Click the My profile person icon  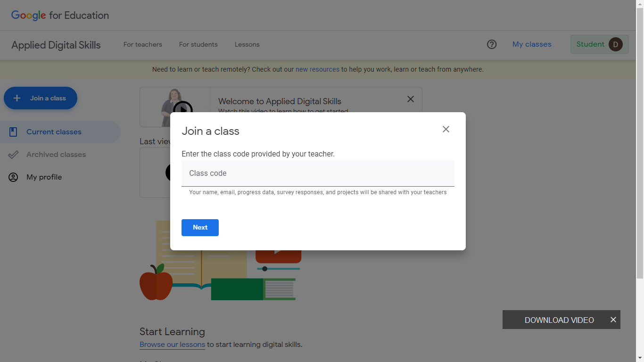pos(13,177)
